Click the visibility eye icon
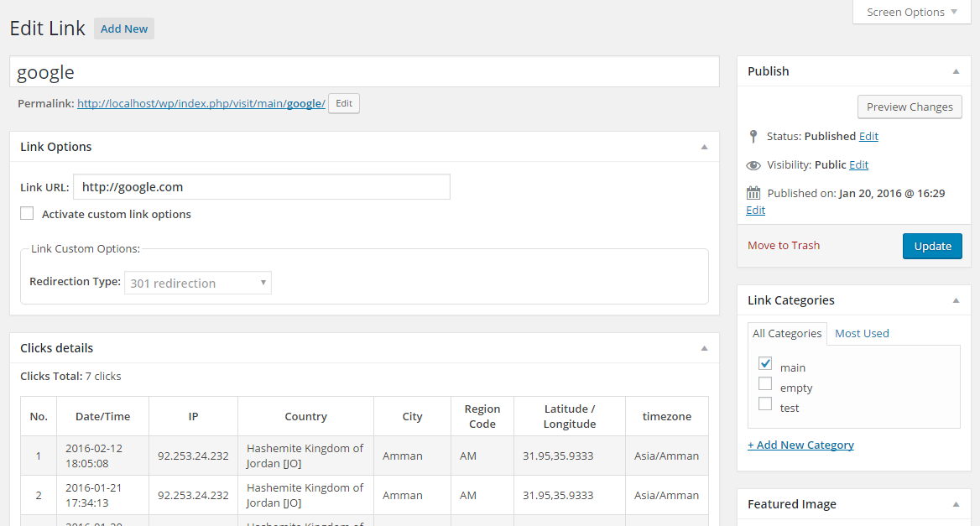The image size is (980, 526). point(753,165)
